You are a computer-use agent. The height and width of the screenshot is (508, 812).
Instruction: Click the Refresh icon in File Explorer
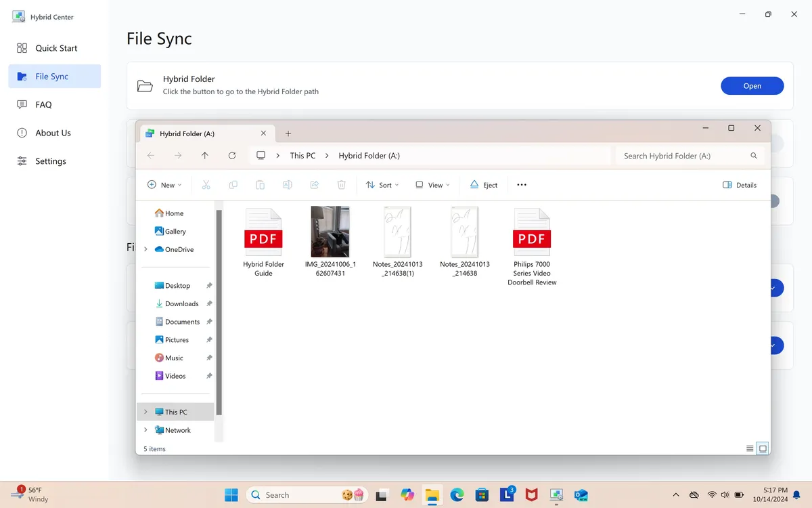click(x=232, y=156)
